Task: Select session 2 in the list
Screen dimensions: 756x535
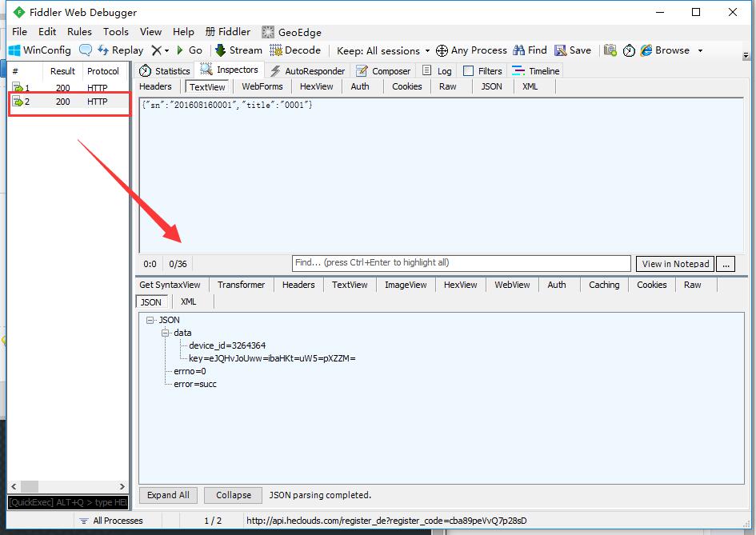Action: [x=69, y=102]
